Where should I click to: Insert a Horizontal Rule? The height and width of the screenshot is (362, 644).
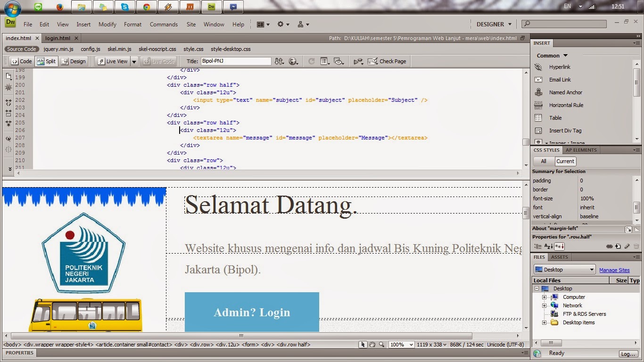coord(566,105)
